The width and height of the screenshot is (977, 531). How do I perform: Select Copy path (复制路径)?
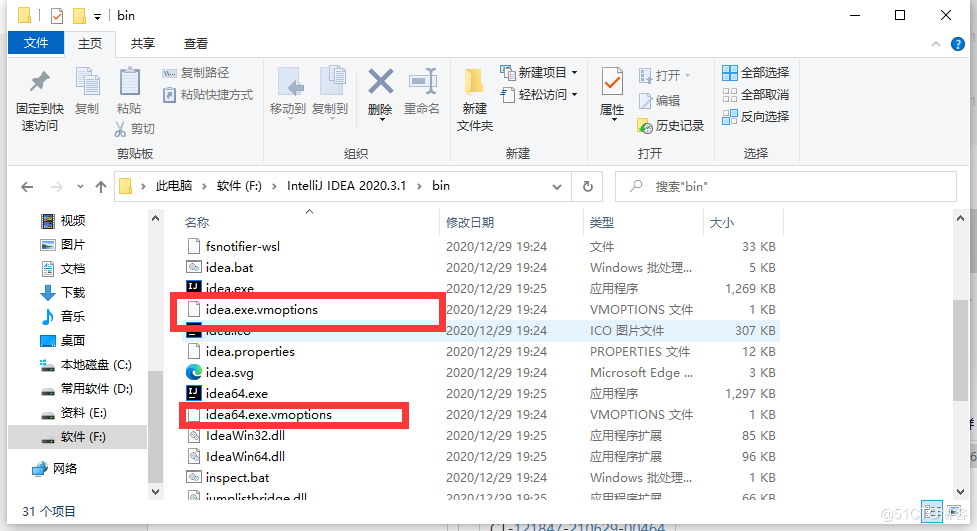196,73
